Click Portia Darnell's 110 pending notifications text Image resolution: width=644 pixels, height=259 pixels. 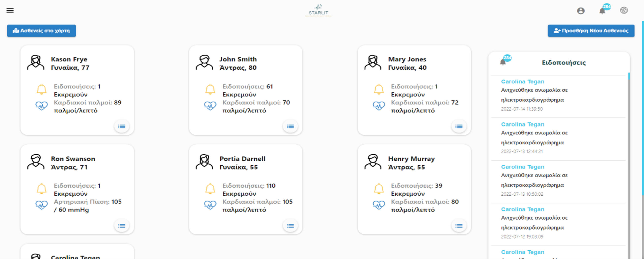pyautogui.click(x=249, y=190)
